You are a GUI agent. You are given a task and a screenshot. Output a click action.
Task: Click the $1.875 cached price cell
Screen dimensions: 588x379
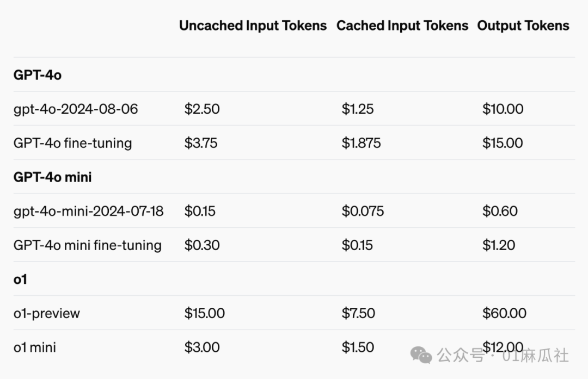(x=361, y=143)
